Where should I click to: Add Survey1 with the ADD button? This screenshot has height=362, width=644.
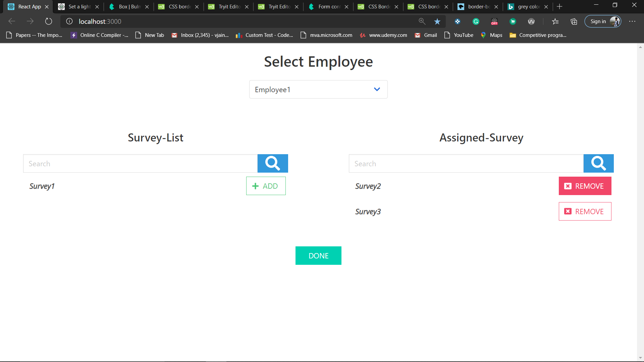[x=266, y=186]
